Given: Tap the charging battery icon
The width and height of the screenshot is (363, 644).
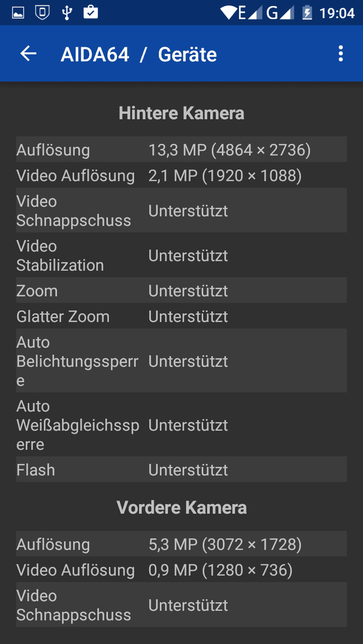Looking at the screenshot, I should pyautogui.click(x=307, y=13).
